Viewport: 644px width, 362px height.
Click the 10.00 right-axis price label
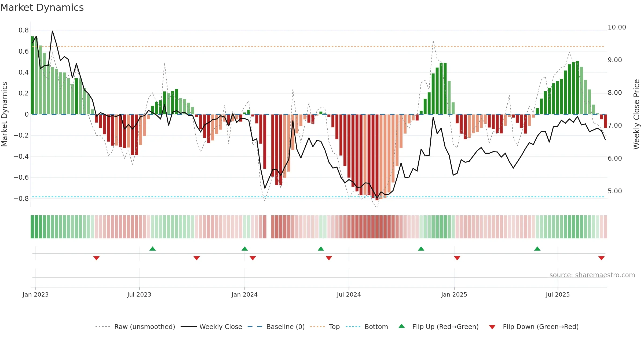tap(617, 27)
